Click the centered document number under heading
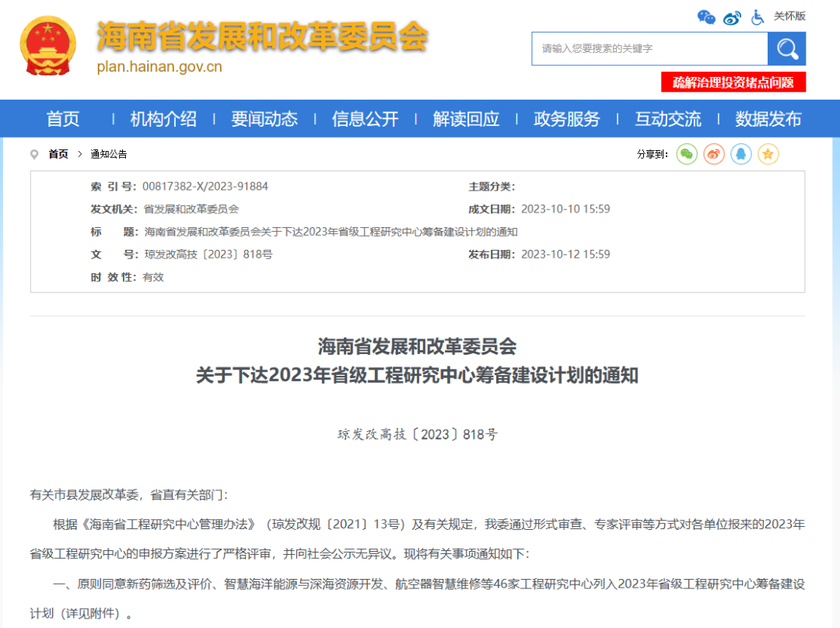 (418, 434)
